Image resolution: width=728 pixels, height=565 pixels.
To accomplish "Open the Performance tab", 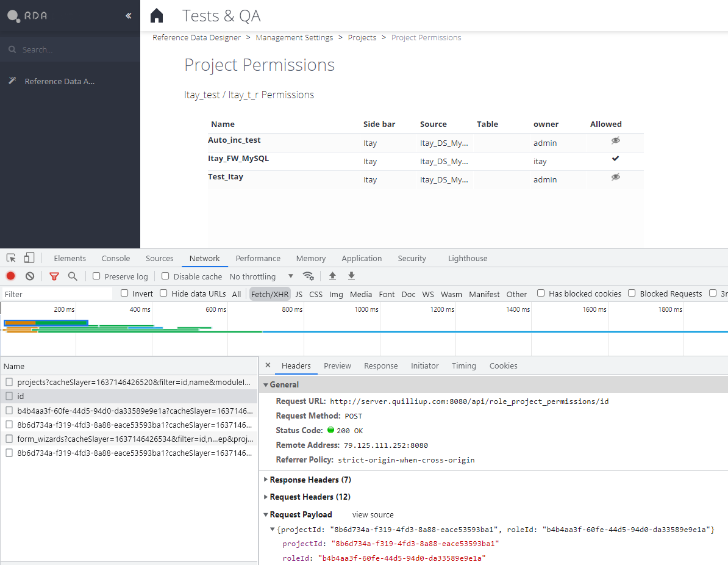I will coord(258,258).
